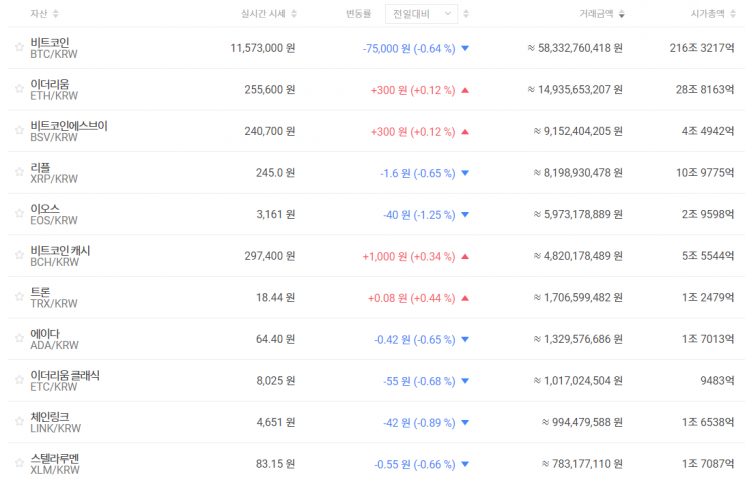Click the price 3,161 원

[276, 214]
